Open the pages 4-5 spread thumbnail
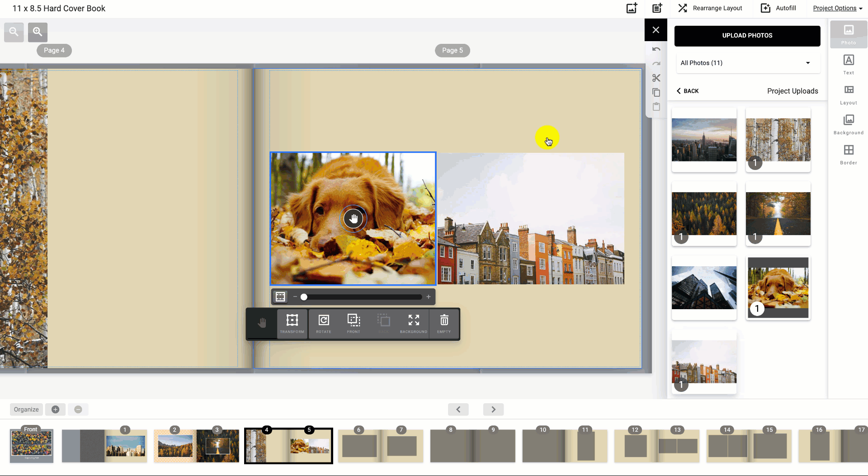868x476 pixels. (x=288, y=446)
